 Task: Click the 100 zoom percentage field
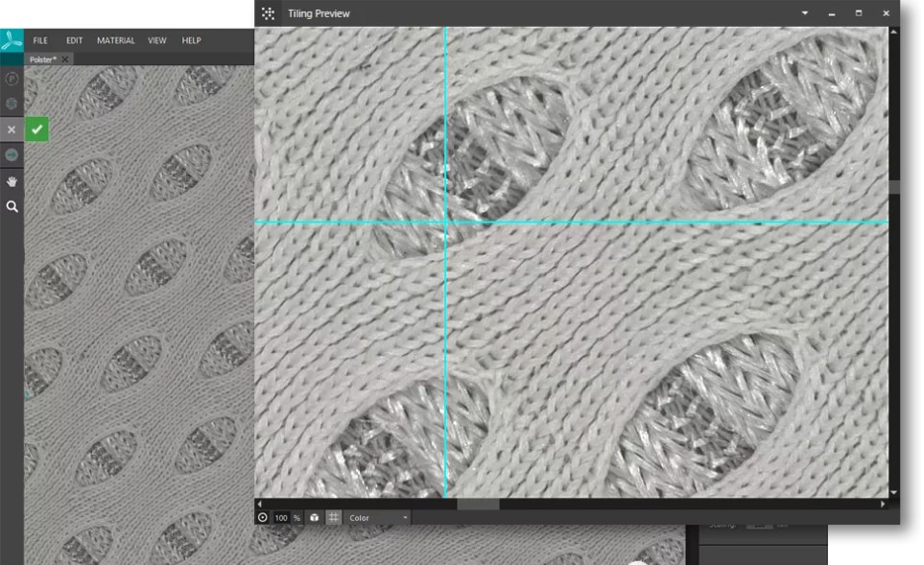[281, 518]
